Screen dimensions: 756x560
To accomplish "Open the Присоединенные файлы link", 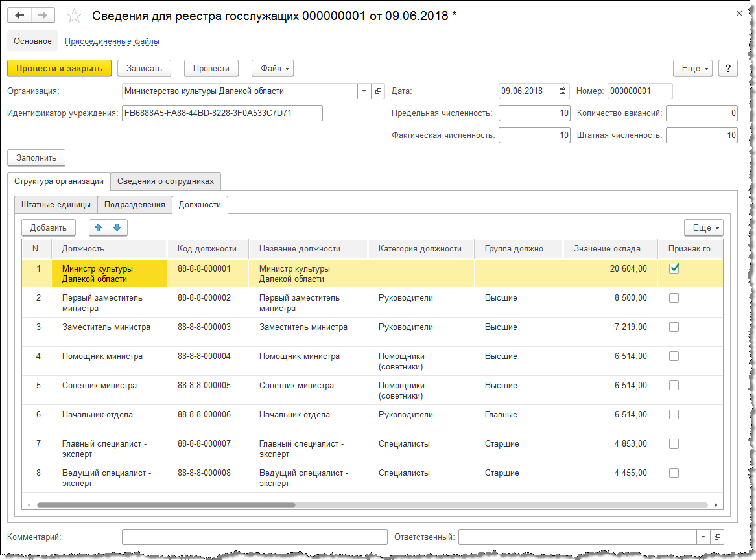I will 112,41.
